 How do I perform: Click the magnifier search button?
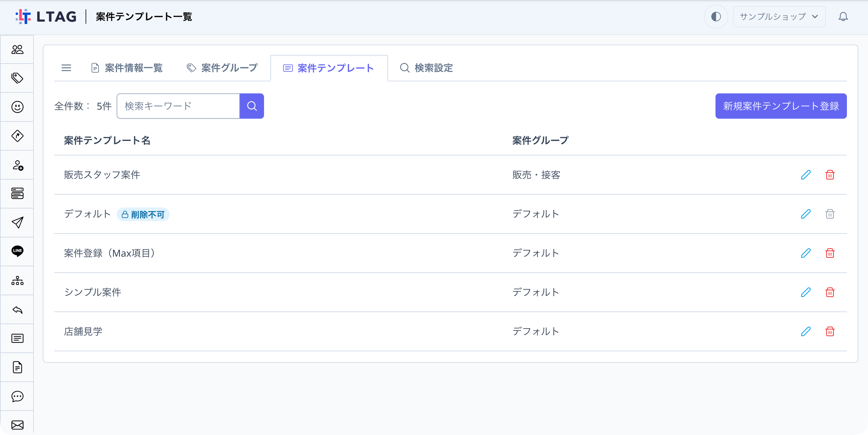pyautogui.click(x=252, y=106)
